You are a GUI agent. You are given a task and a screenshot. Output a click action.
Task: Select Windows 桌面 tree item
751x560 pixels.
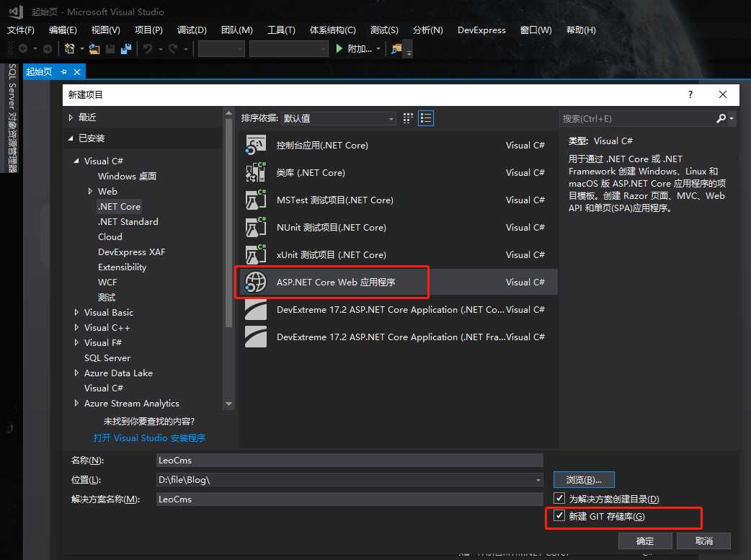[127, 177]
